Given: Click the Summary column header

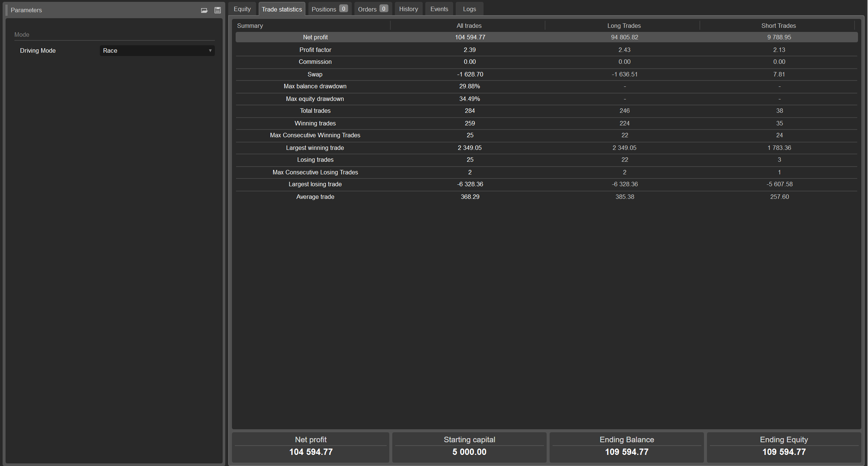Looking at the screenshot, I should 250,26.
